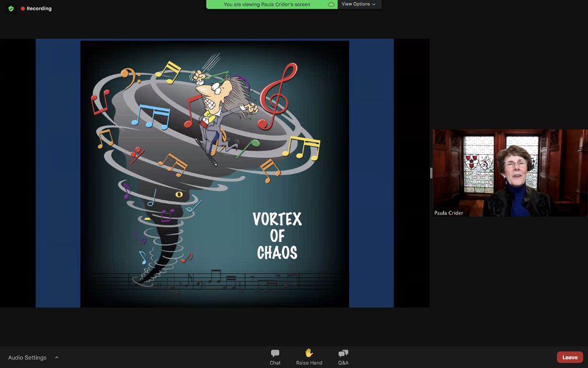Leave the meeting
588x368 pixels.
pyautogui.click(x=570, y=357)
